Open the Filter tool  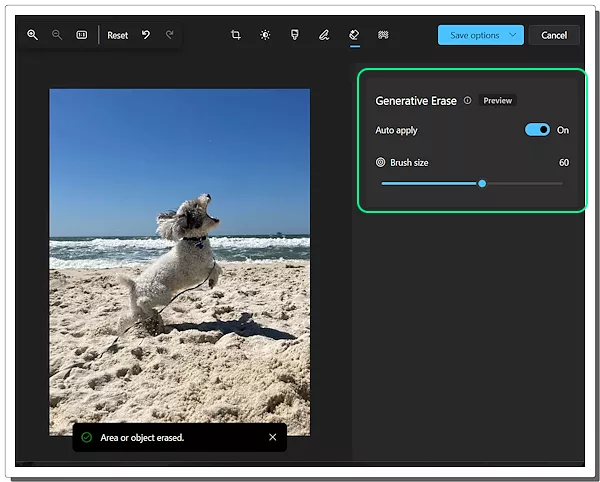click(x=294, y=35)
